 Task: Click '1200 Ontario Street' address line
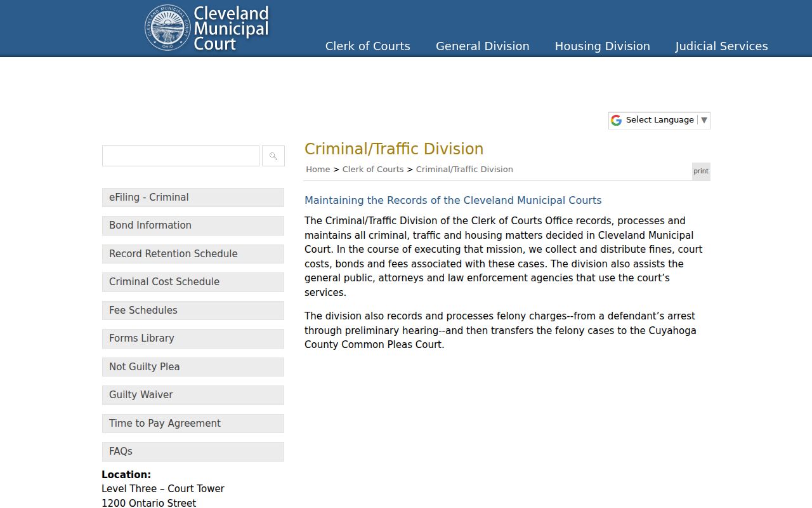149,503
